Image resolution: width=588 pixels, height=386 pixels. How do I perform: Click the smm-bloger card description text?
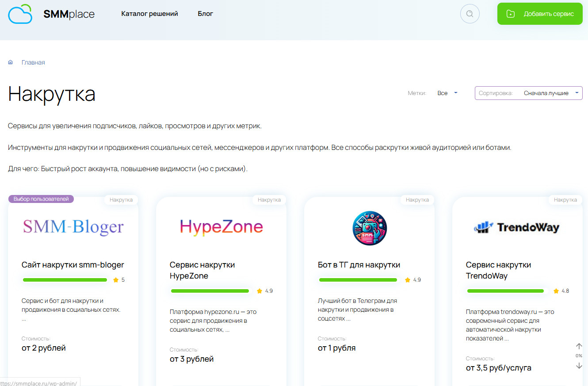71,310
